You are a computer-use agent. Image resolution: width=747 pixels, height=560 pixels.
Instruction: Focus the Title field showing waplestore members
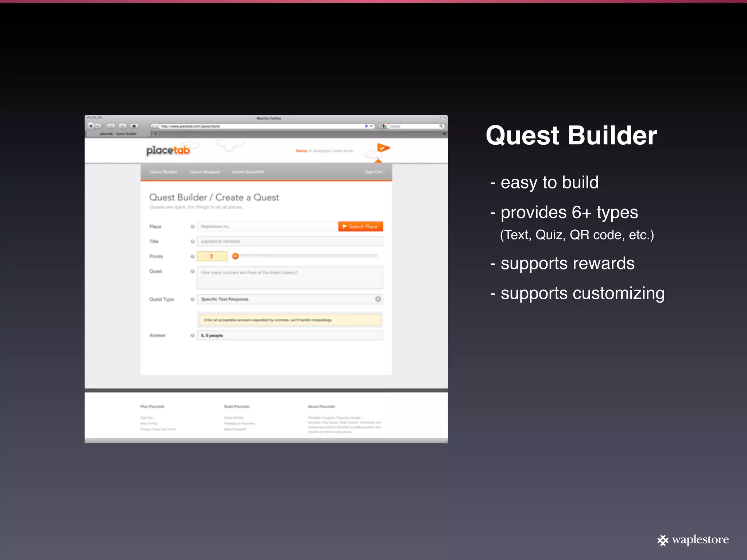(290, 241)
